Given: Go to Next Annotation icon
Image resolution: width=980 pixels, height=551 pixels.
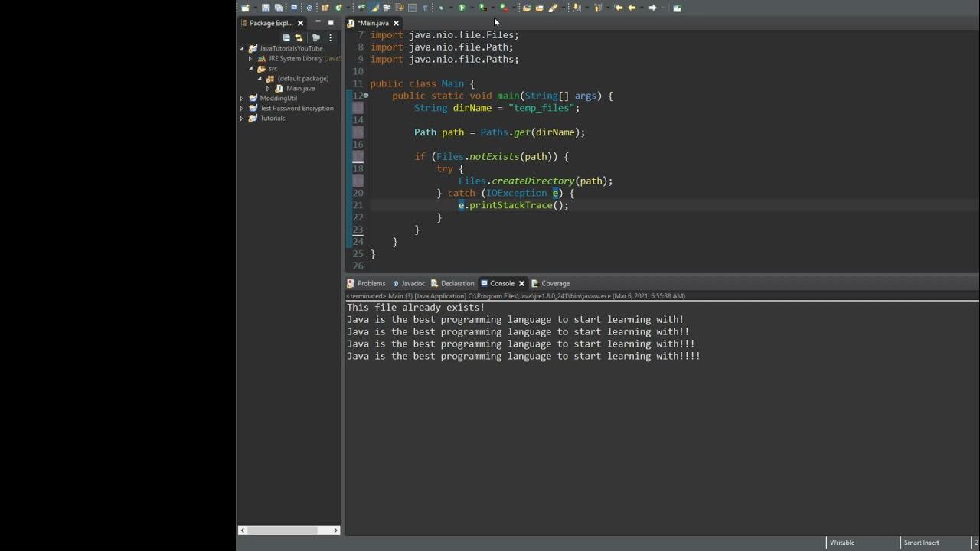Looking at the screenshot, I should [576, 8].
